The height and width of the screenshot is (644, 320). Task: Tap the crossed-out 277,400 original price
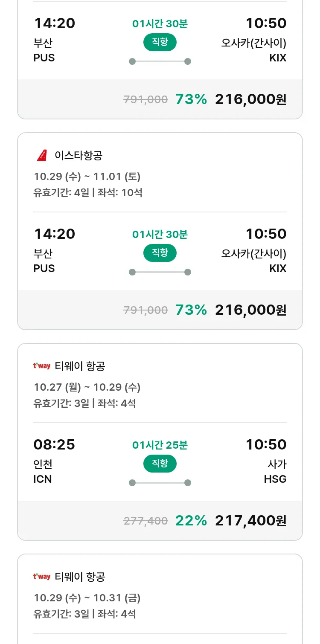[x=145, y=521]
